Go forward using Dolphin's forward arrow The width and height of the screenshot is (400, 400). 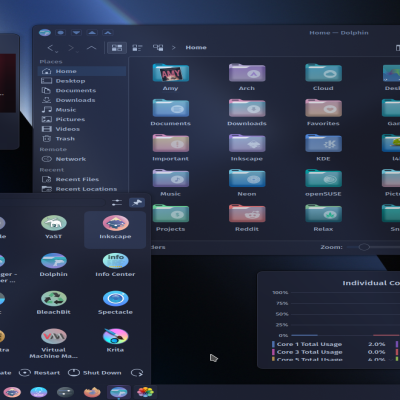tap(72, 48)
